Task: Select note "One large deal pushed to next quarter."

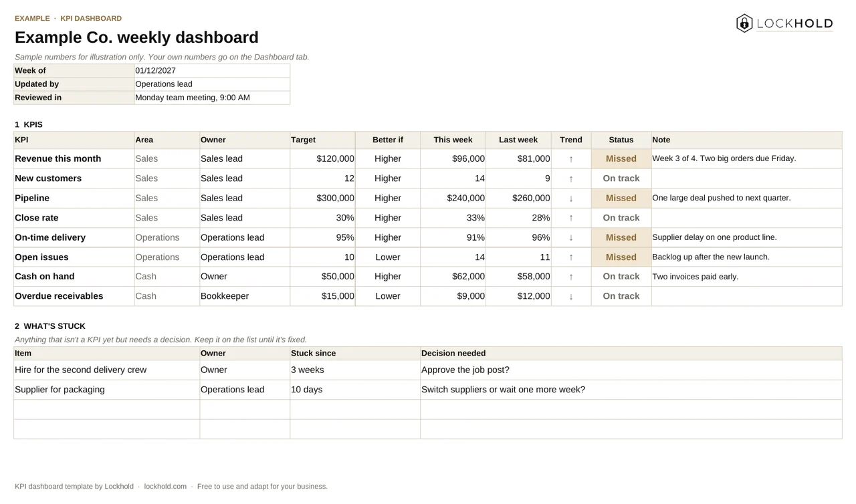Action: [722, 198]
